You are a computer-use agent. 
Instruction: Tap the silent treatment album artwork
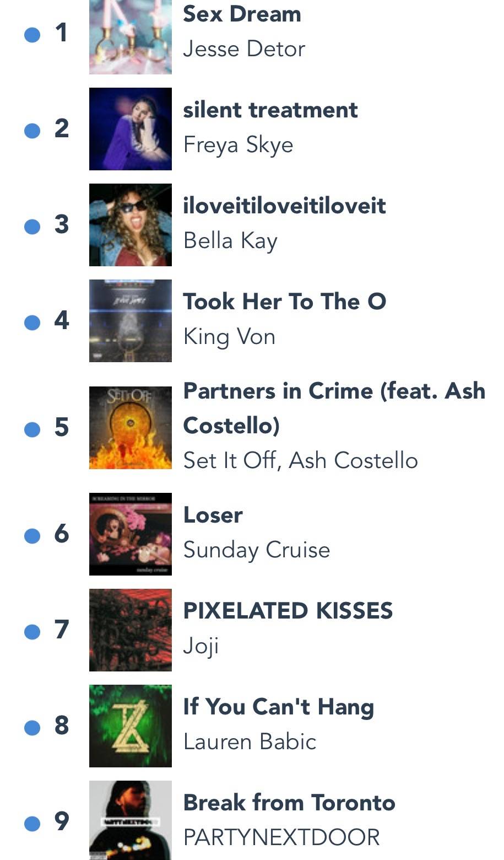coord(131,129)
